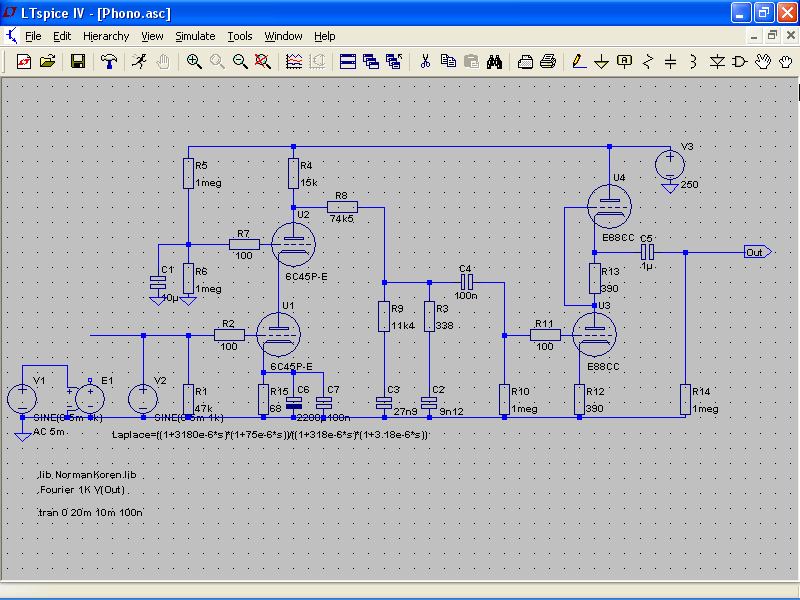Place a resistor from the toolbar

[x=648, y=62]
